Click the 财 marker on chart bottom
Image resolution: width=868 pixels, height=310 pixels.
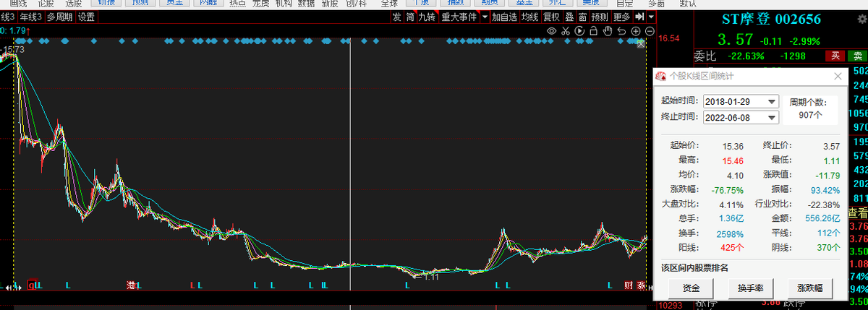click(628, 285)
